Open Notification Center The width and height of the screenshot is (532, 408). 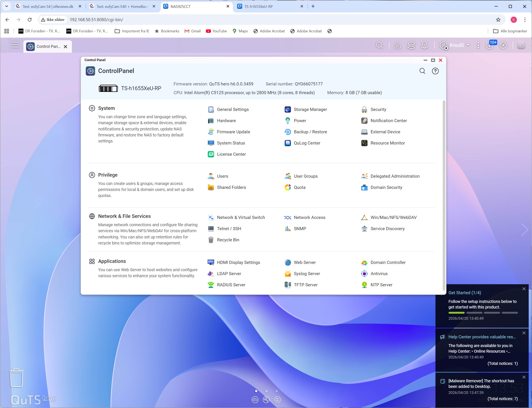(384, 121)
